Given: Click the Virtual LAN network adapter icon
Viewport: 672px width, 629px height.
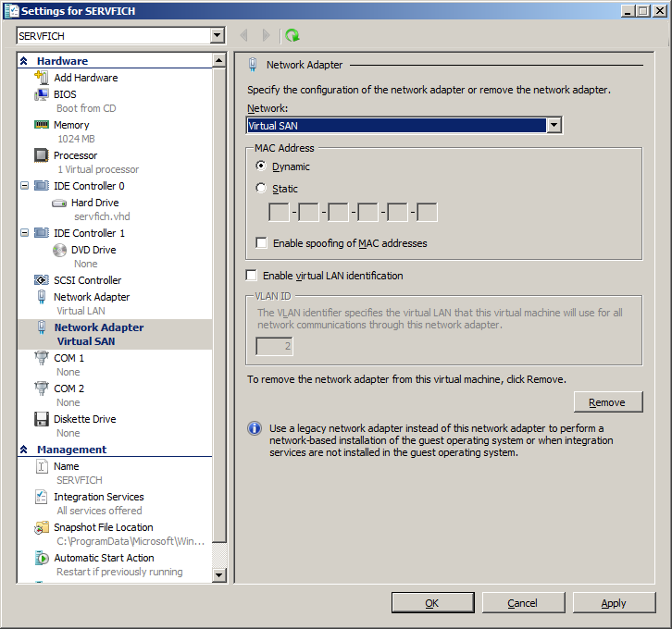Looking at the screenshot, I should pyautogui.click(x=41, y=297).
